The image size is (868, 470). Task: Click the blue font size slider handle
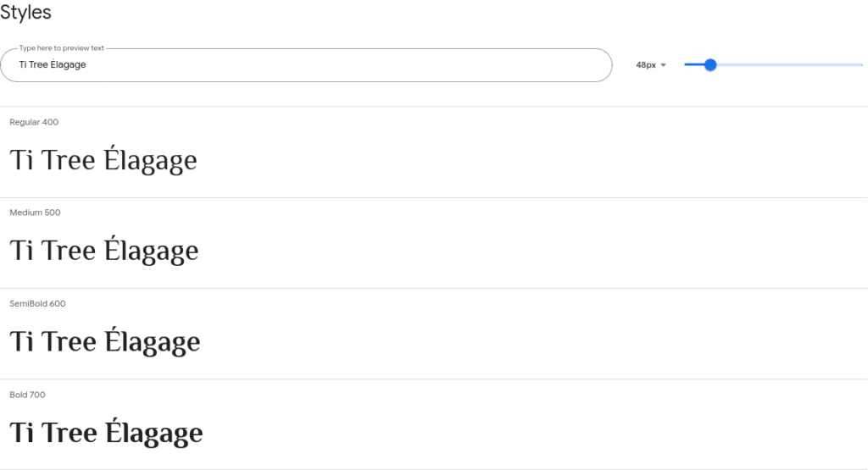point(710,64)
